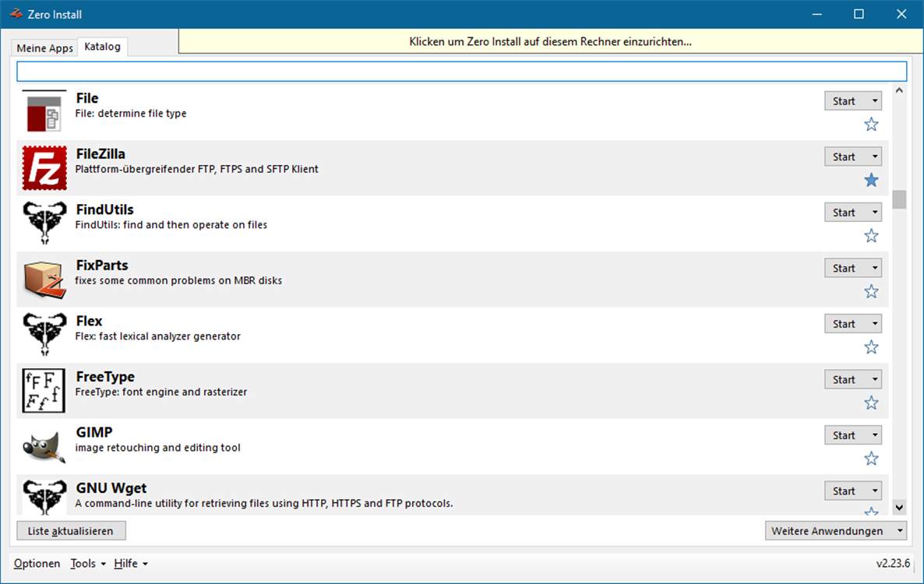Image resolution: width=924 pixels, height=584 pixels.
Task: Toggle the GIMP favorite star
Action: tap(871, 459)
